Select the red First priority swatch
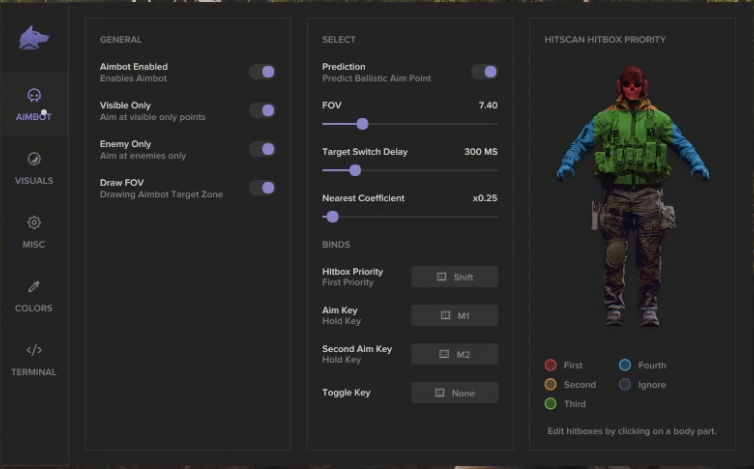This screenshot has width=754, height=469. 551,365
